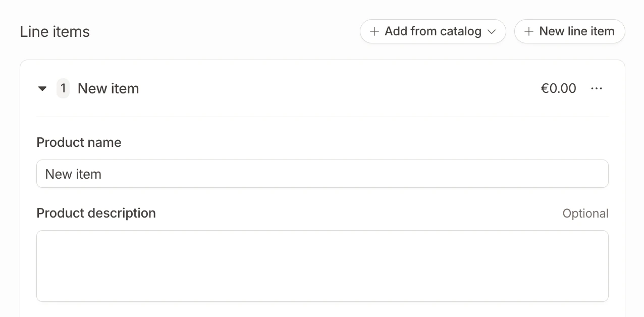
Task: Click the plus icon in Add from catalog
Action: click(374, 31)
